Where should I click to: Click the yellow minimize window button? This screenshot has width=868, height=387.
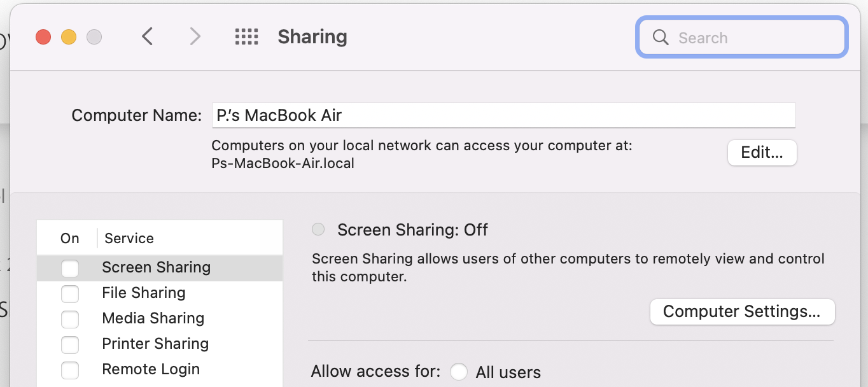(69, 37)
